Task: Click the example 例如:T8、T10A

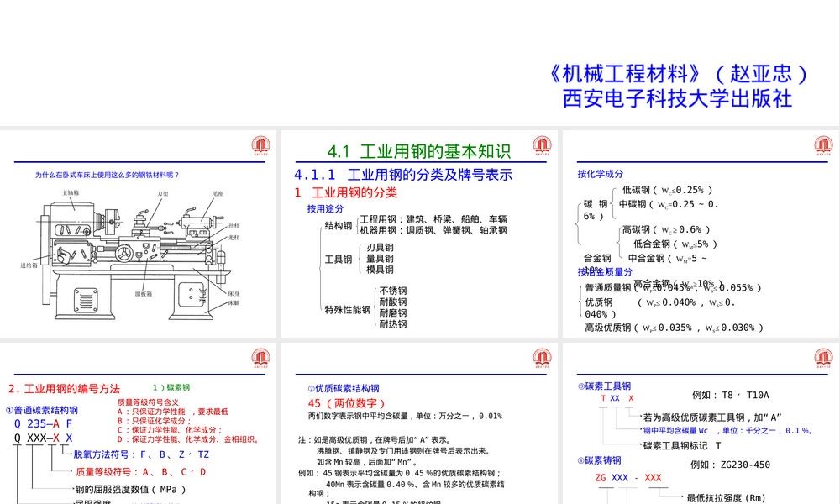Action: pos(731,396)
